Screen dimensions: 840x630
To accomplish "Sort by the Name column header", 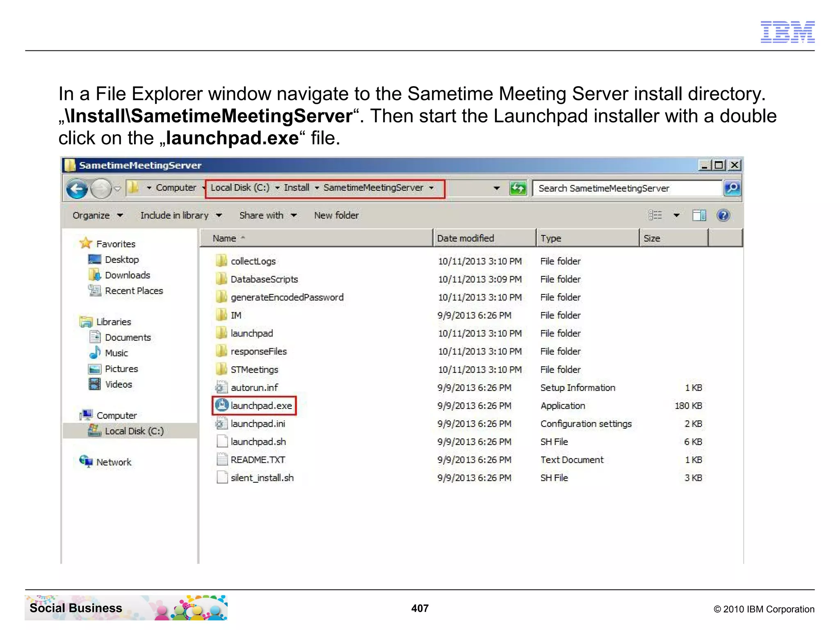I will 316,238.
